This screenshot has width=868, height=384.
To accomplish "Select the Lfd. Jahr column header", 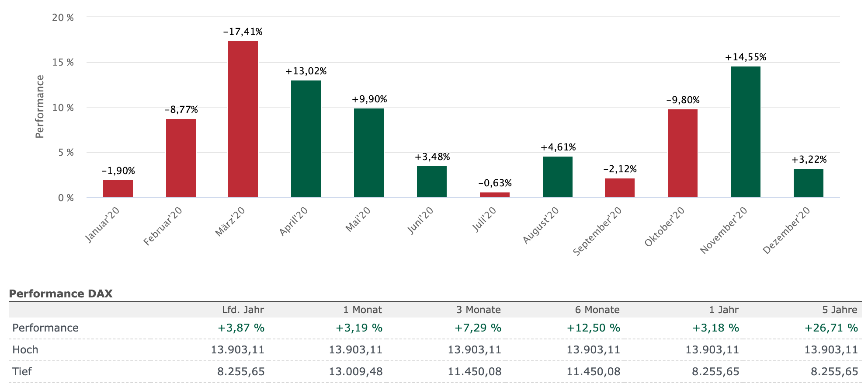I will [243, 310].
